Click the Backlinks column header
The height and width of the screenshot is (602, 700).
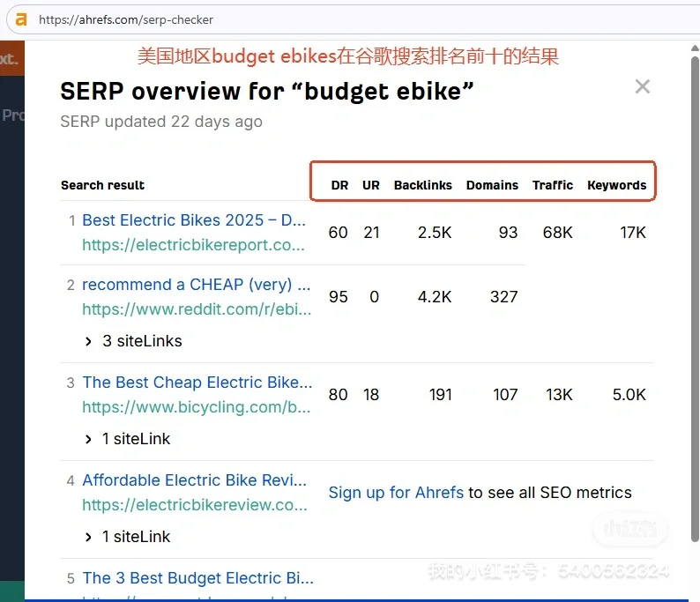423,185
